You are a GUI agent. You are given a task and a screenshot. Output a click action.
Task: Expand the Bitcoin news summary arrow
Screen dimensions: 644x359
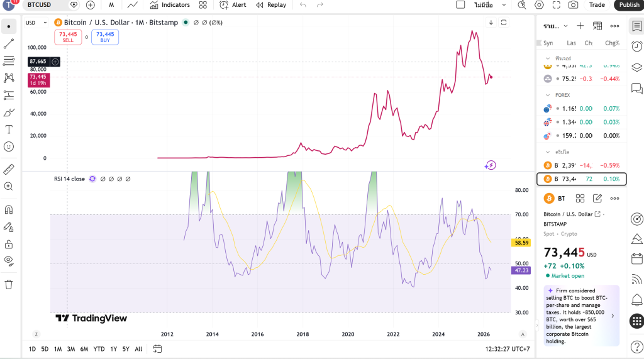click(613, 316)
